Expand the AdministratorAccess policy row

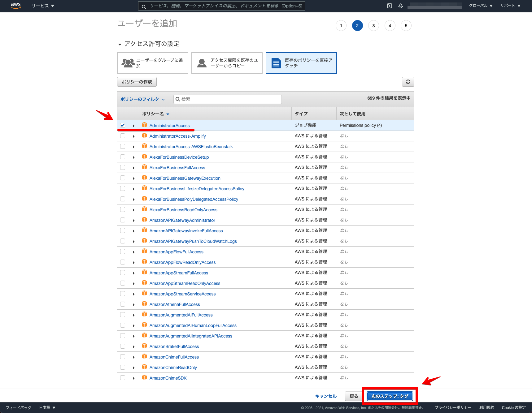tap(133, 126)
